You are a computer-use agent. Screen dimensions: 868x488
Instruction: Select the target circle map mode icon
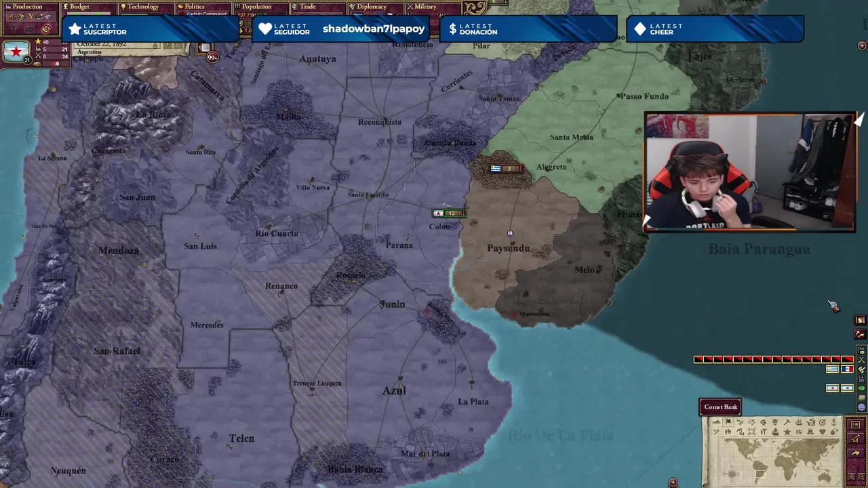823,422
